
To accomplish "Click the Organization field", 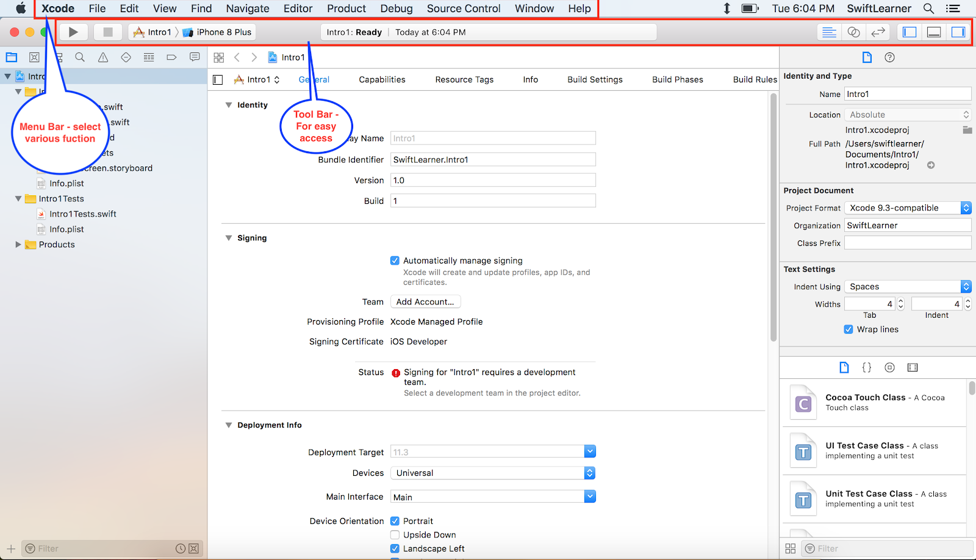I will coord(908,226).
